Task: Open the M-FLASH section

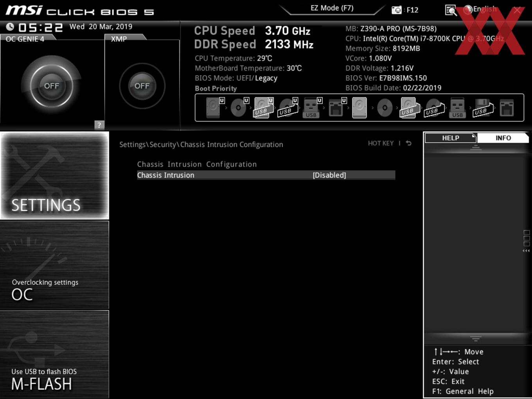Action: click(54, 354)
